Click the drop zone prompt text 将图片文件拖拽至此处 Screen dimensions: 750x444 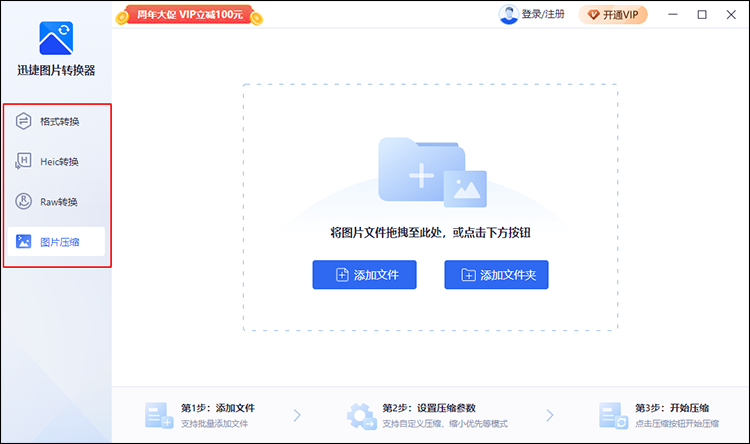click(x=429, y=232)
